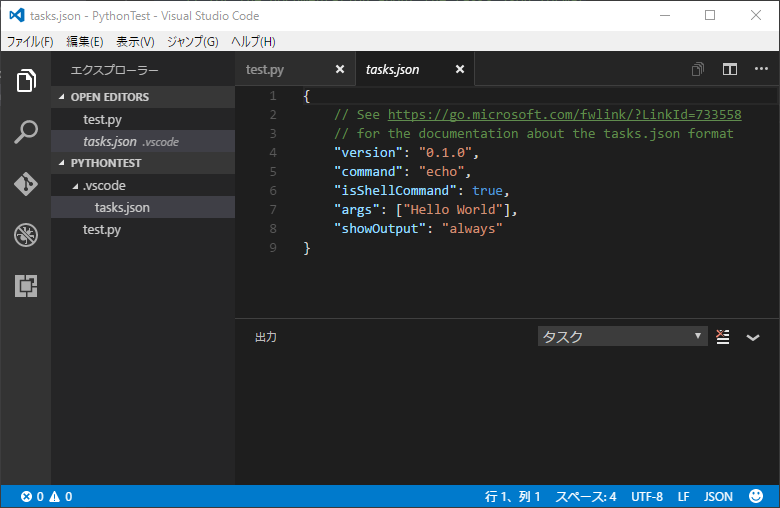Collapse the PYTHONTEST folder section

point(62,163)
